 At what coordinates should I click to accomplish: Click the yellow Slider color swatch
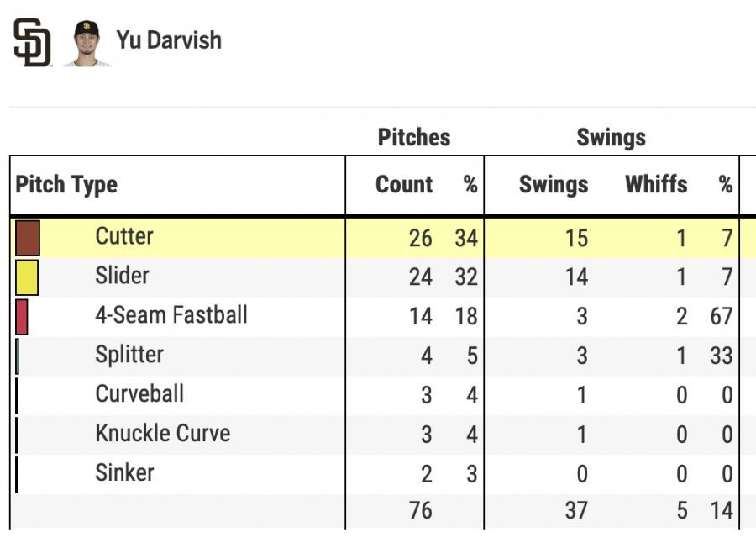click(27, 277)
